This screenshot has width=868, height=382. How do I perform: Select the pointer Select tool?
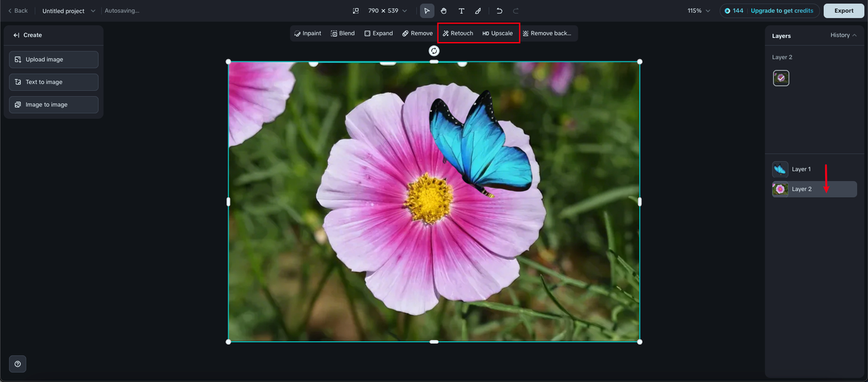point(427,11)
